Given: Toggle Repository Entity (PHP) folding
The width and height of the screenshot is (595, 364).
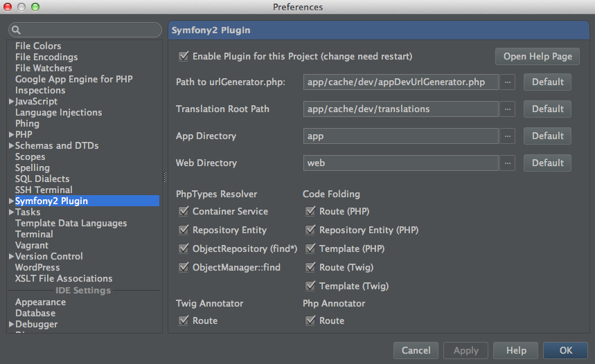Looking at the screenshot, I should point(310,230).
